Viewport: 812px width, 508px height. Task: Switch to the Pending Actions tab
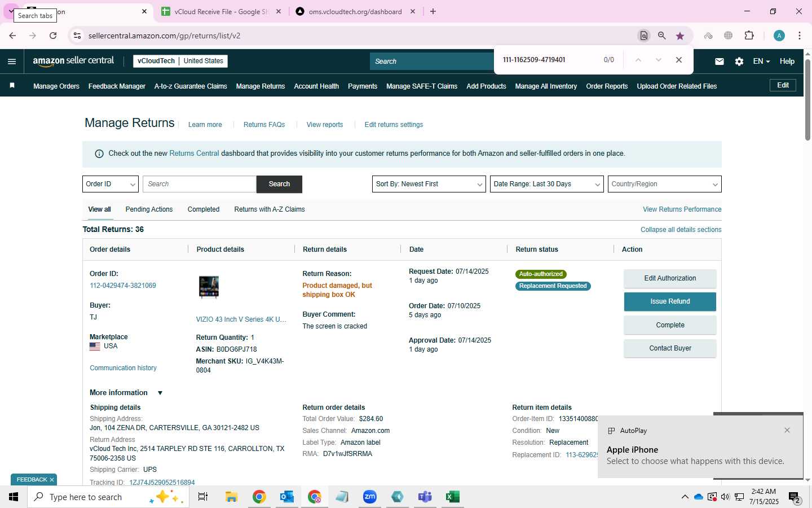[149, 209]
